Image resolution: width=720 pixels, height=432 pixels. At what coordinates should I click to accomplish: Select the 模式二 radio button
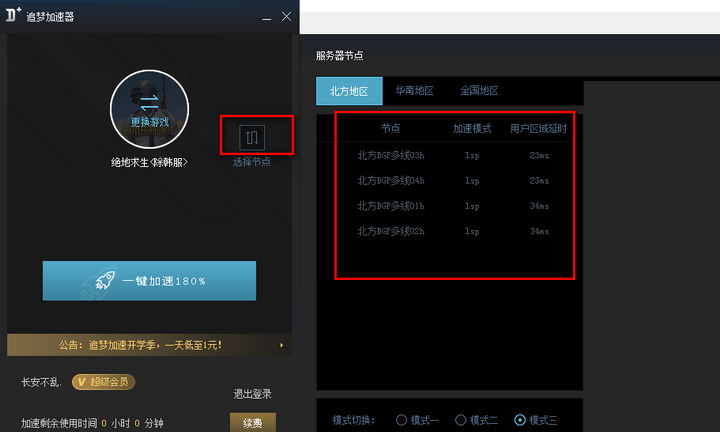click(x=461, y=420)
